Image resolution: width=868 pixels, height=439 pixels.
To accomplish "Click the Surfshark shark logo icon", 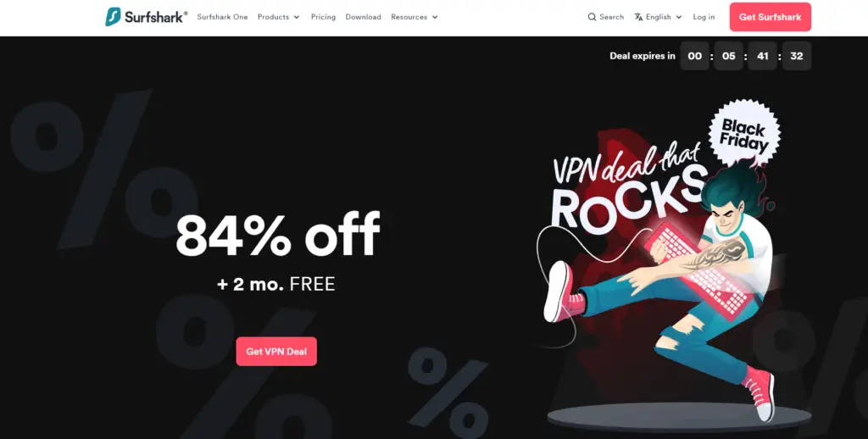I will point(113,17).
